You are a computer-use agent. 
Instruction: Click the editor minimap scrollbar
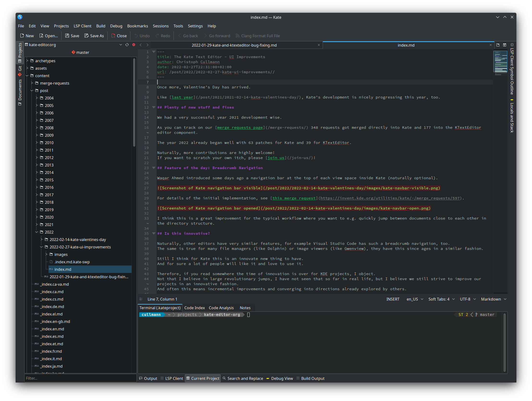tap(500, 61)
